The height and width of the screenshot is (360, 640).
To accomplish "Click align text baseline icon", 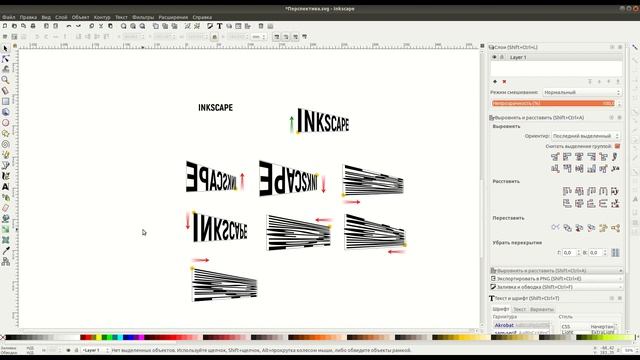I will point(615,168).
